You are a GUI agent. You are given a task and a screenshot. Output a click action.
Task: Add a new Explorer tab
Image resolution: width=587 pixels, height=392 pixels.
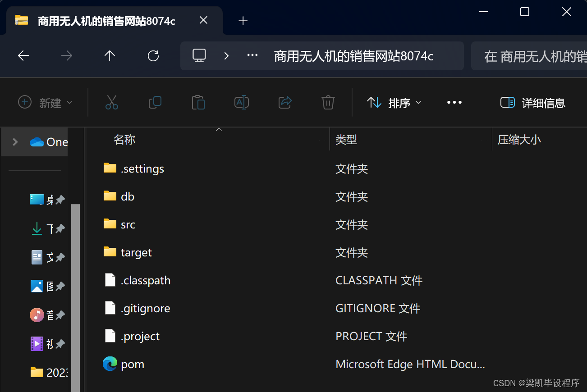pyautogui.click(x=243, y=21)
